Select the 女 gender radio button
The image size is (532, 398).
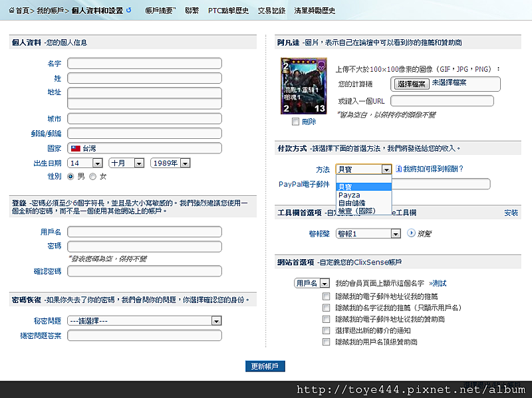pos(92,177)
